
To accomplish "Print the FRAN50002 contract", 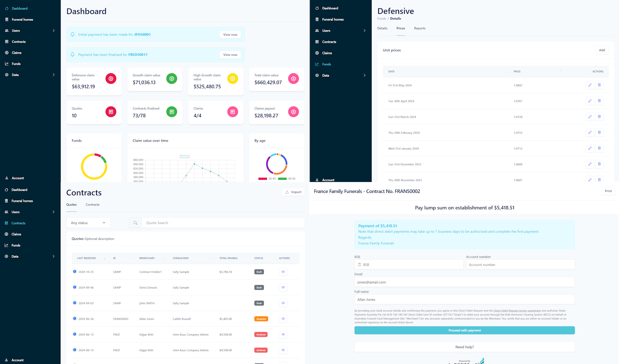I will coord(608,191).
